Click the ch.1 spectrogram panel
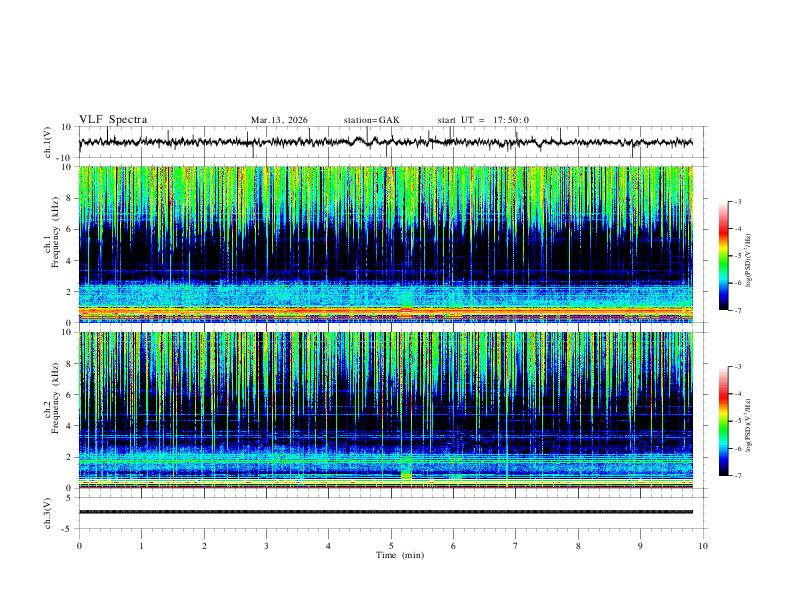This screenshot has width=792, height=612. 385,244
